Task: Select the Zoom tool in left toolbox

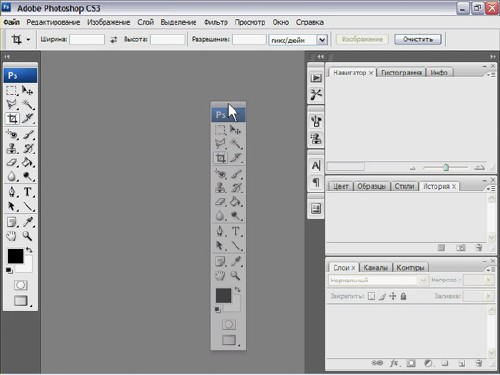Action: click(28, 236)
